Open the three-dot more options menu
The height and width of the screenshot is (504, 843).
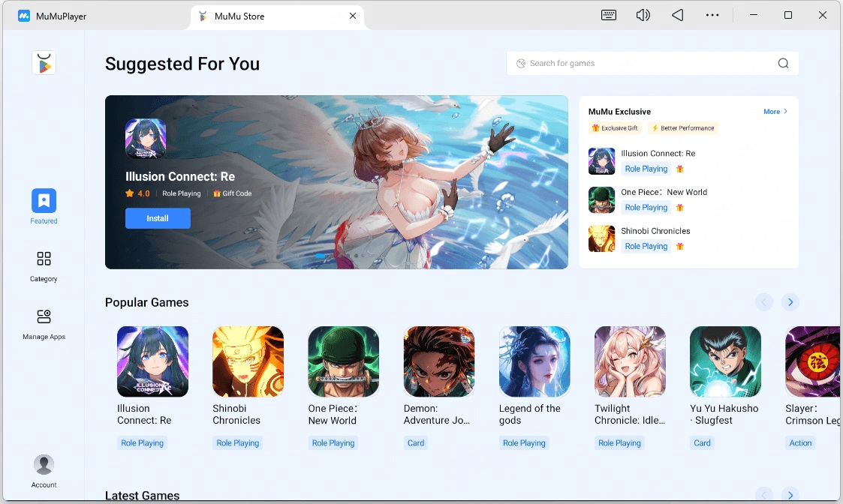coord(712,15)
